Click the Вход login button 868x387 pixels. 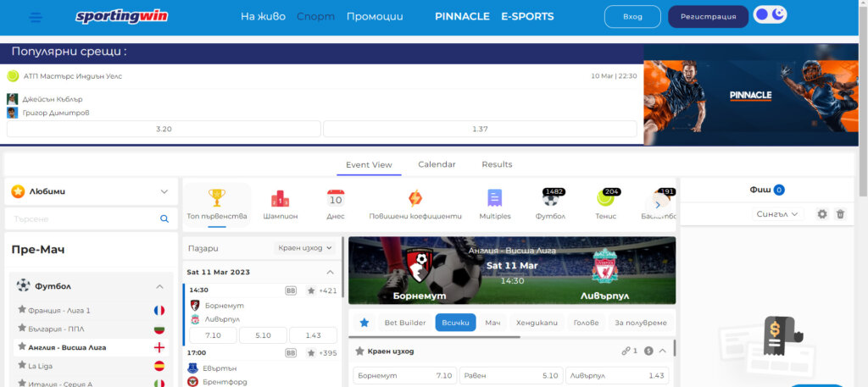tap(632, 17)
